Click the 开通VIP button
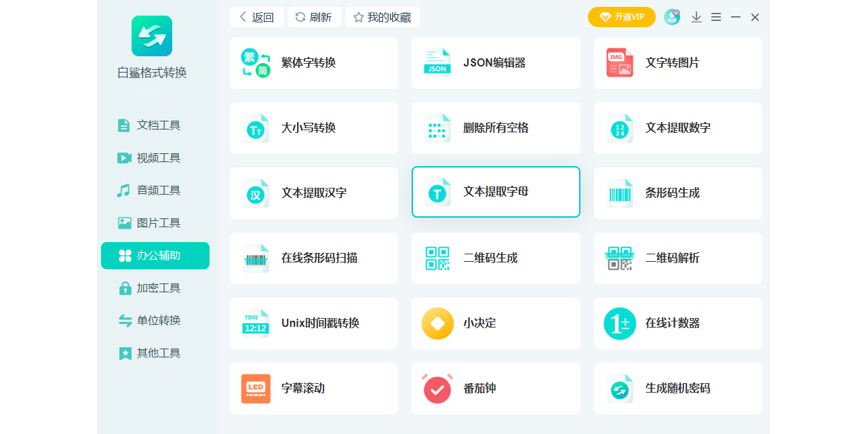Screen dimensions: 868x434 click(x=622, y=17)
